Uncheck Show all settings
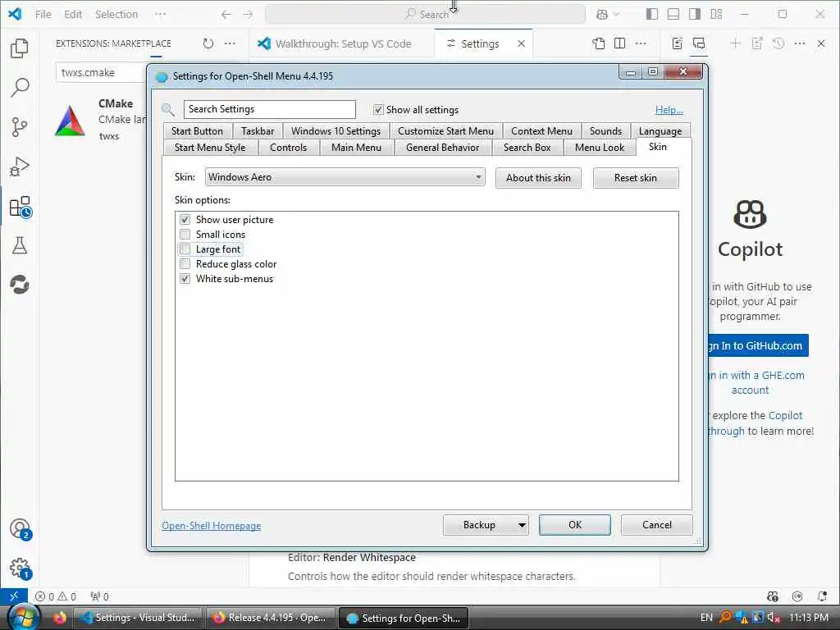Viewport: 840px width, 630px height. (x=378, y=109)
